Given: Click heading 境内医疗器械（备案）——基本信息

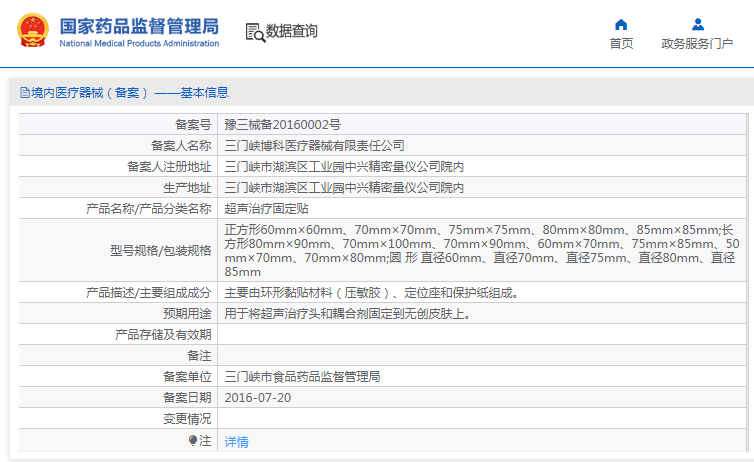Looking at the screenshot, I should coord(130,93).
